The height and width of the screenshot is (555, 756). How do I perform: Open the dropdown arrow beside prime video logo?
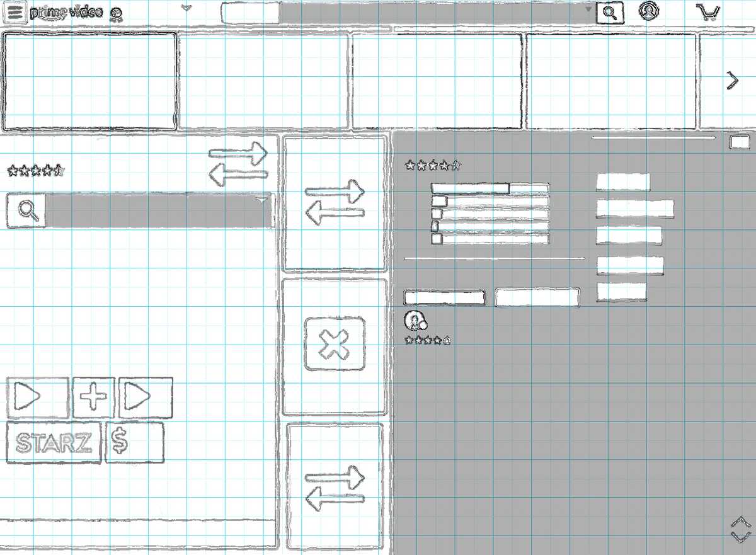(186, 8)
